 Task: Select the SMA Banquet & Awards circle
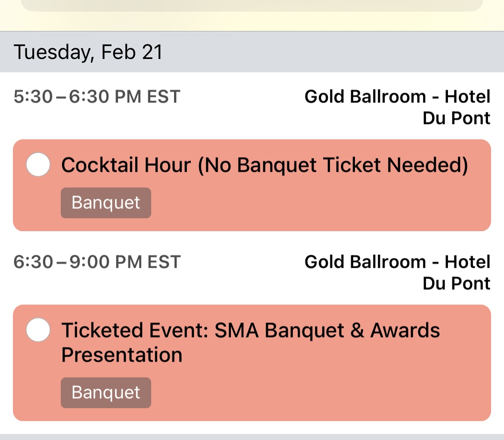pyautogui.click(x=38, y=329)
